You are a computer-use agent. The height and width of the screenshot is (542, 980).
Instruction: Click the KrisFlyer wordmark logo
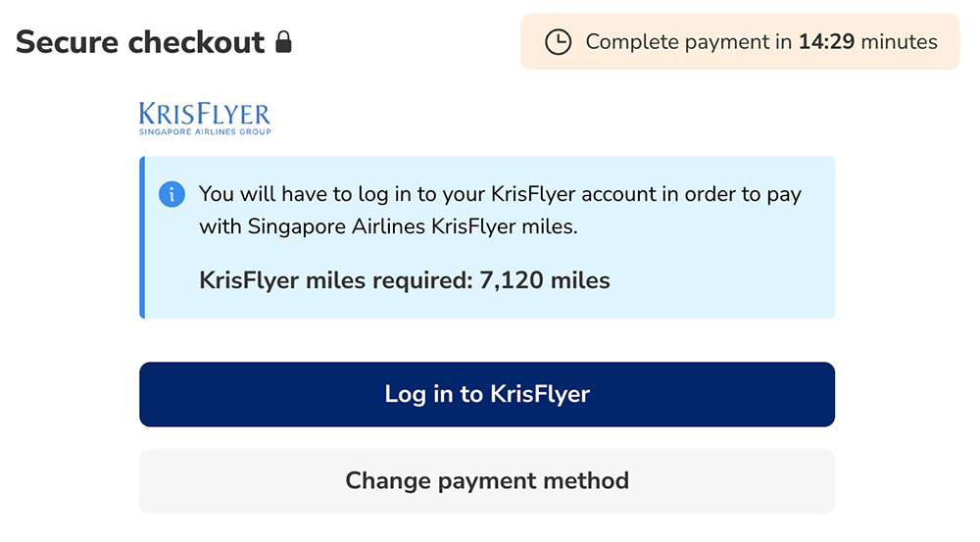205,113
